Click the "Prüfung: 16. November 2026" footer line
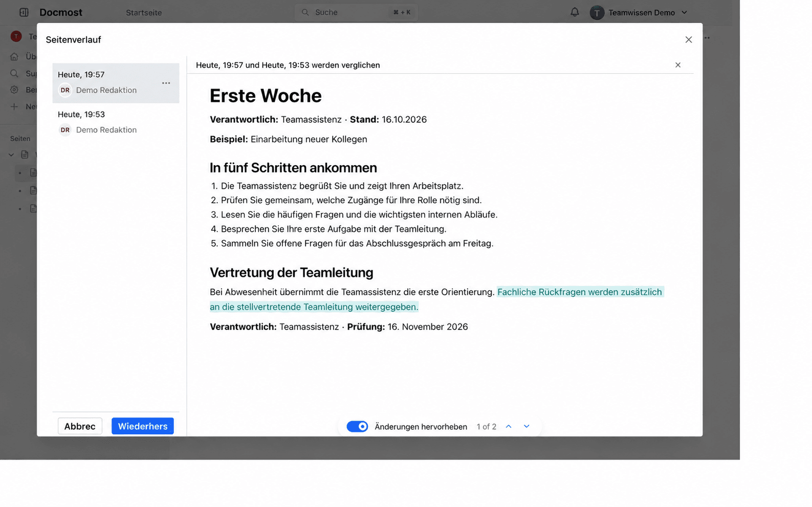 tap(407, 327)
